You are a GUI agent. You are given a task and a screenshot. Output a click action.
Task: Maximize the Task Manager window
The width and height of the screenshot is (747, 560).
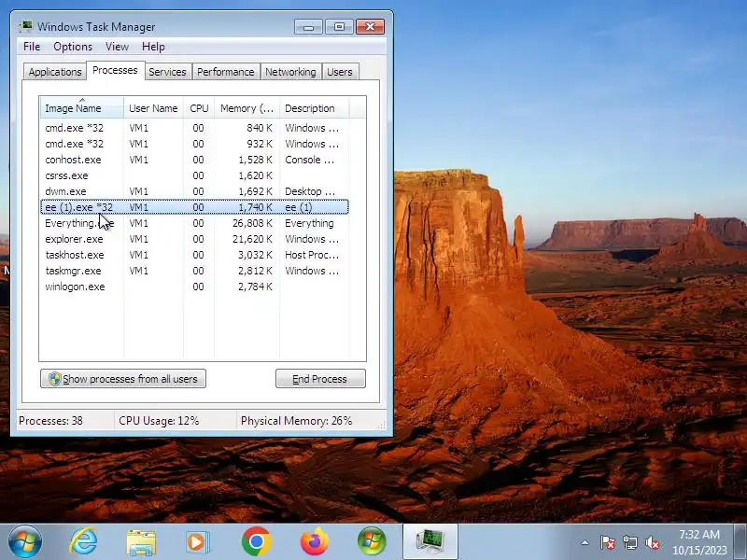pyautogui.click(x=339, y=27)
